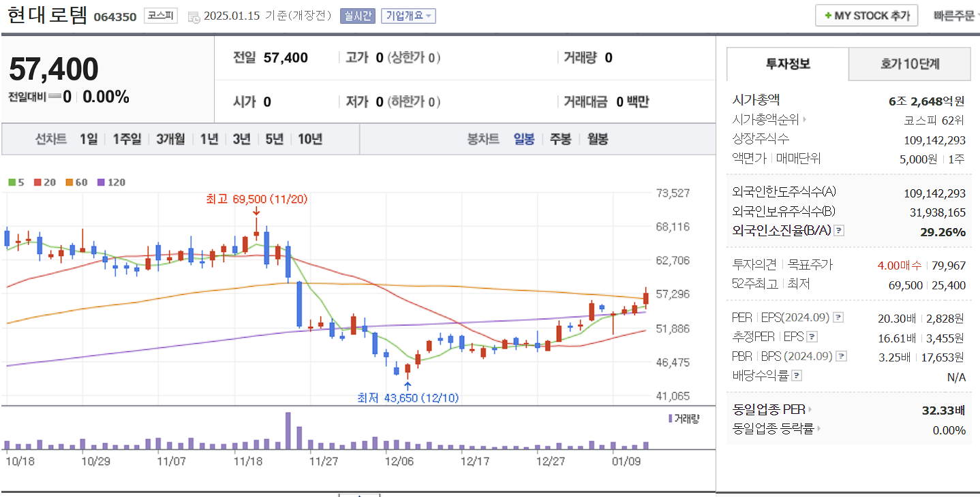Viewport: 980px width, 497px height.
Task: Open the 코스피 market link
Action: [x=161, y=16]
